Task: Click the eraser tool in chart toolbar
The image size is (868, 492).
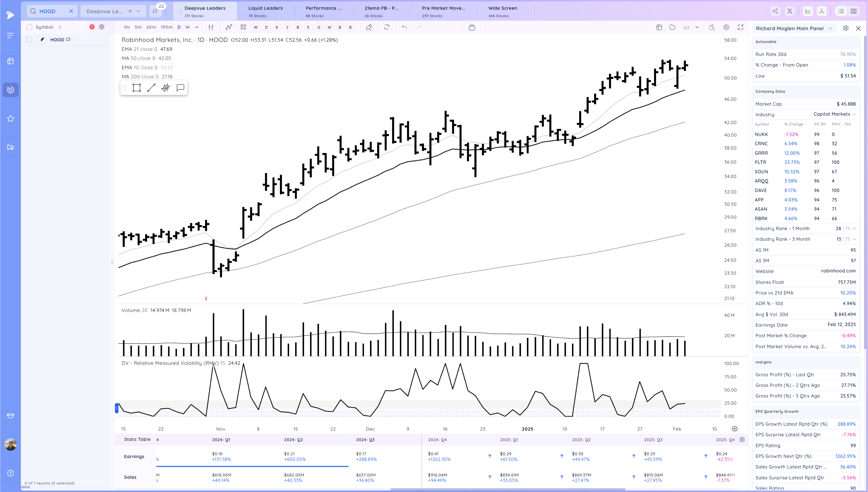Action: click(x=369, y=27)
